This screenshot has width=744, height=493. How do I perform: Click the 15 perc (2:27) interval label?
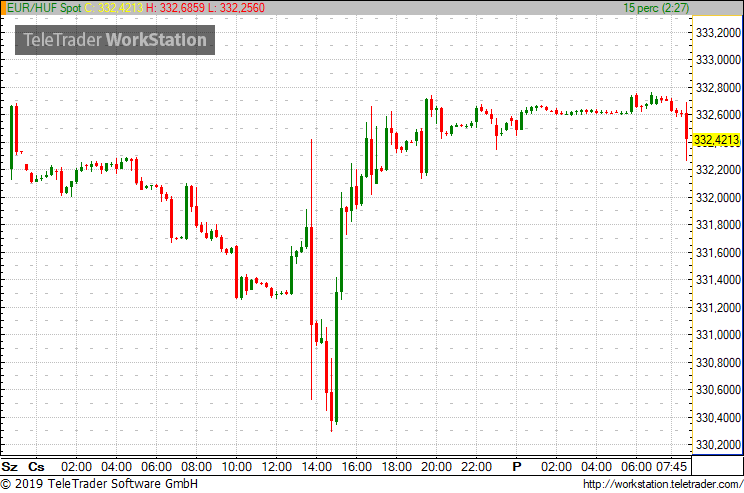(656, 8)
